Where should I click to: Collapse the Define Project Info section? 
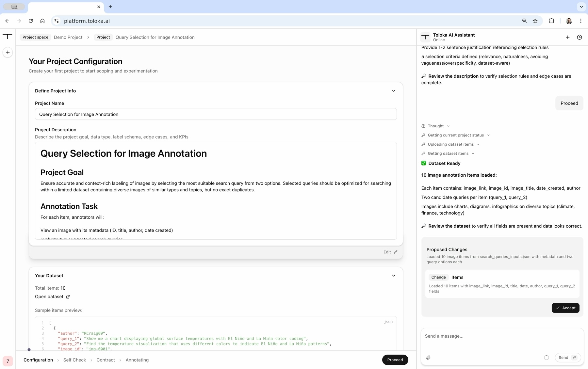click(x=394, y=91)
